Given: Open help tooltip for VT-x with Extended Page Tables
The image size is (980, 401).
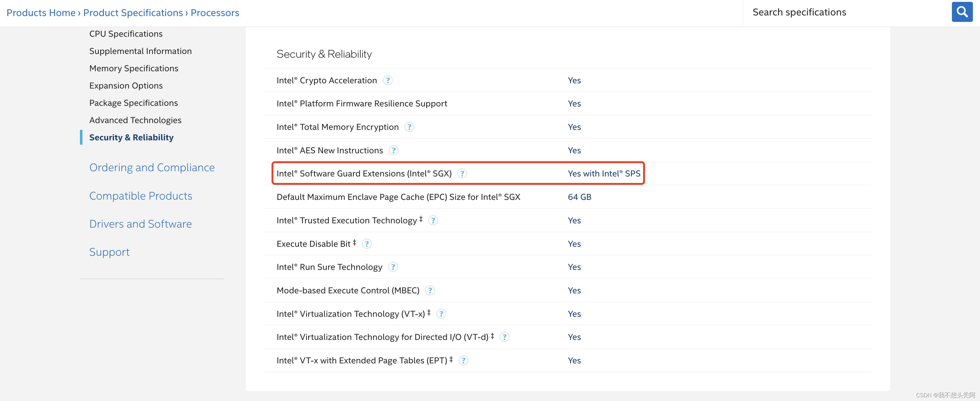Looking at the screenshot, I should point(463,360).
